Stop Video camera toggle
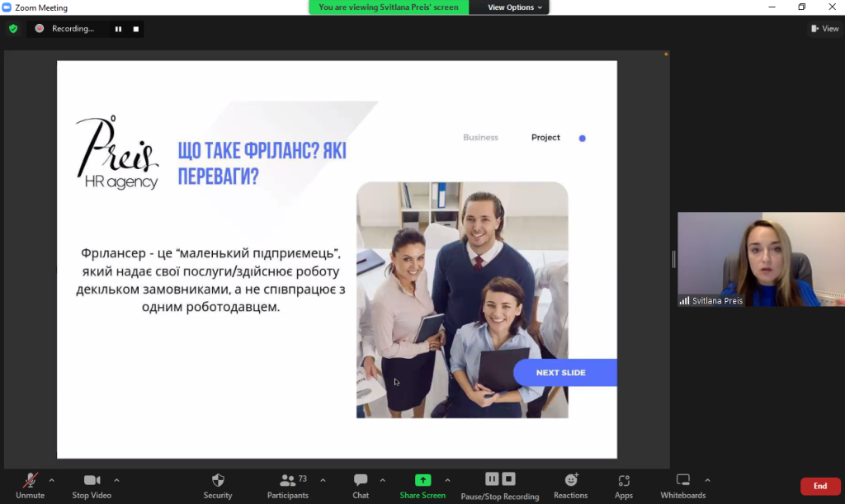This screenshot has width=845, height=504. (x=92, y=486)
